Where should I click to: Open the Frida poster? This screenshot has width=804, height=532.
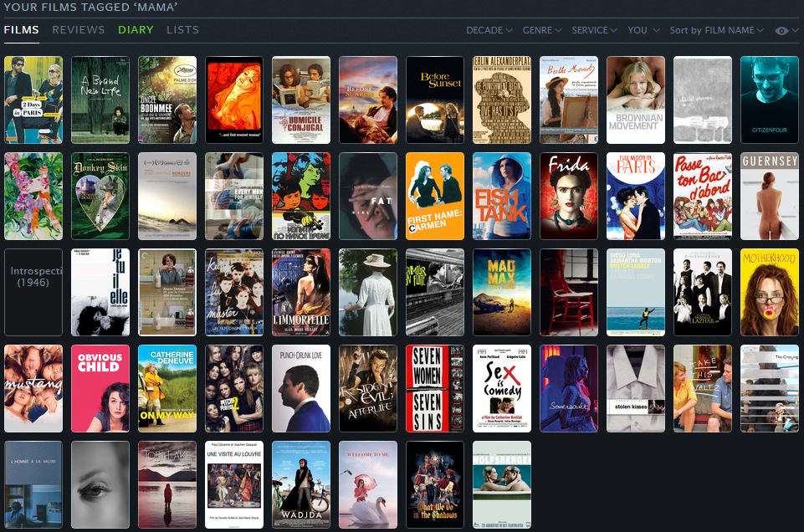[x=569, y=197]
